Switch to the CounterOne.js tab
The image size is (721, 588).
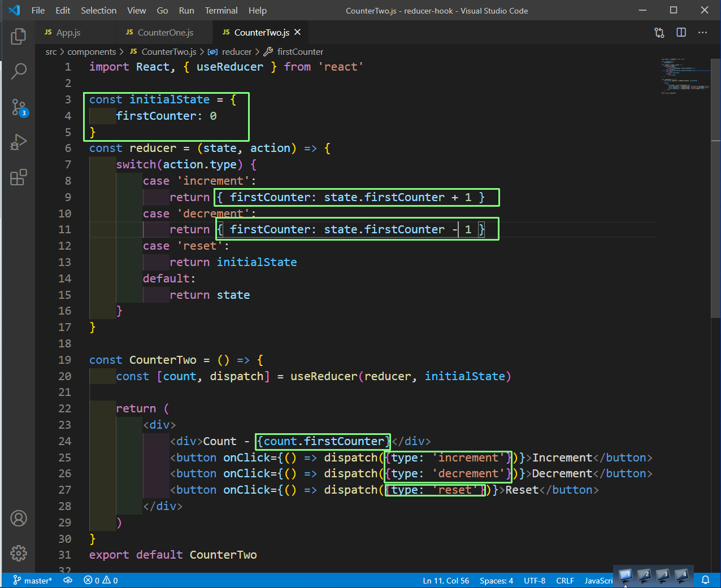165,32
